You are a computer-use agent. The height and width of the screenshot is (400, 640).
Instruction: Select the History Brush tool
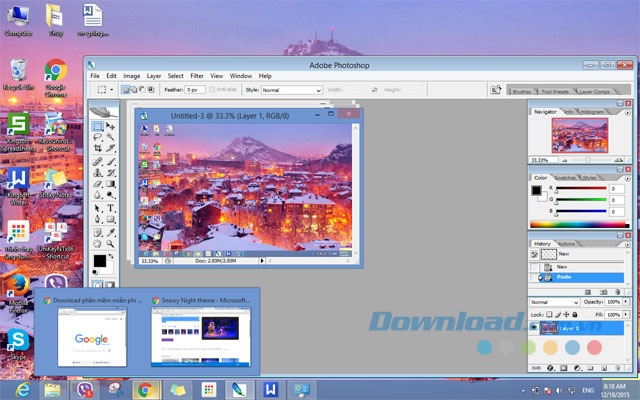pyautogui.click(x=110, y=173)
